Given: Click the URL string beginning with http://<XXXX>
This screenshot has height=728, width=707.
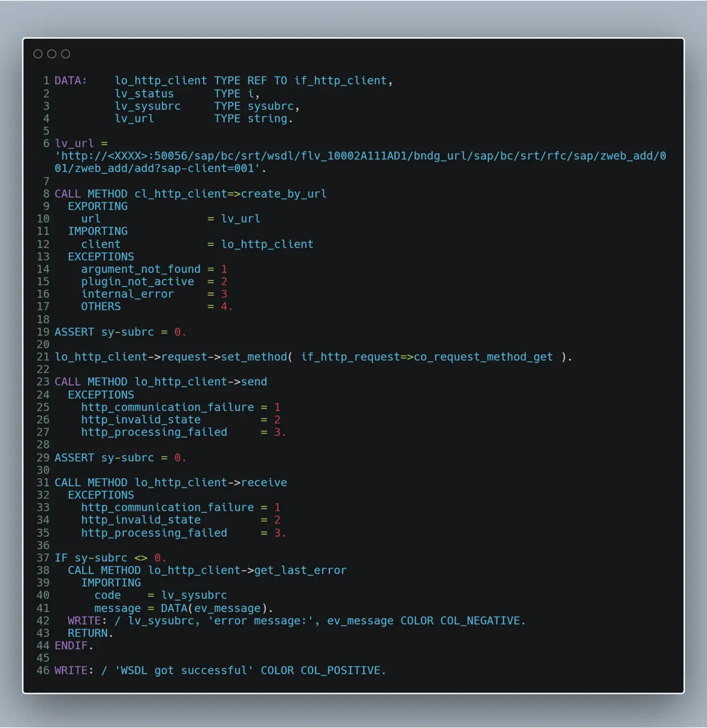Looking at the screenshot, I should click(360, 162).
